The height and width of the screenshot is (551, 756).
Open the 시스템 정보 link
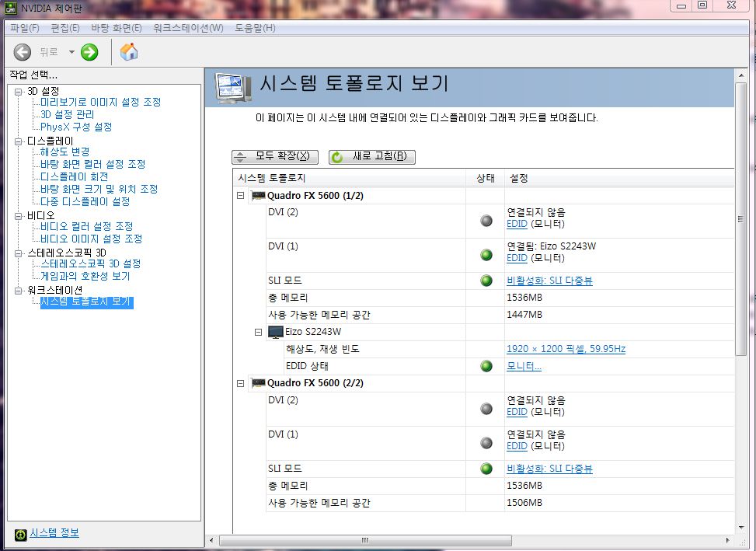click(54, 532)
